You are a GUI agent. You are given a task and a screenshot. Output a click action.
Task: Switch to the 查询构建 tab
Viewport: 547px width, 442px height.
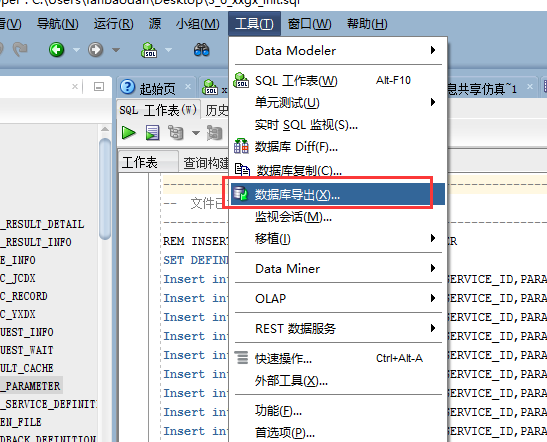click(x=206, y=163)
